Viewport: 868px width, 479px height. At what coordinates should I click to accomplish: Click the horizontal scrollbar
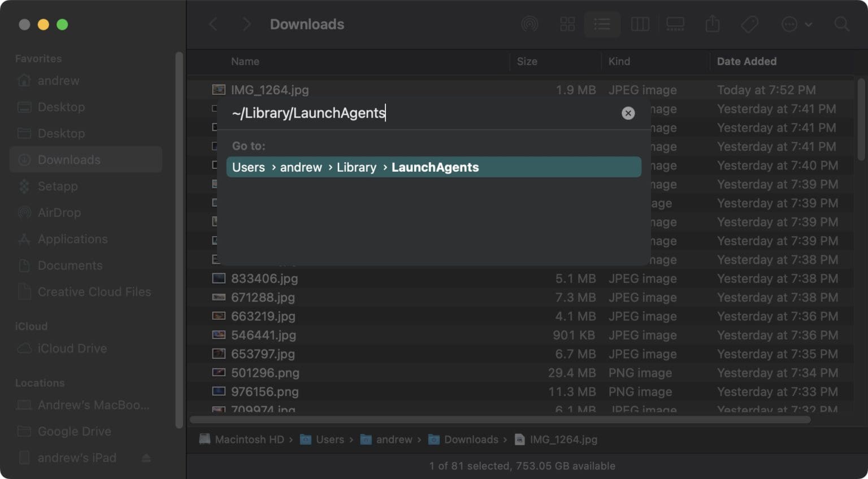point(497,420)
